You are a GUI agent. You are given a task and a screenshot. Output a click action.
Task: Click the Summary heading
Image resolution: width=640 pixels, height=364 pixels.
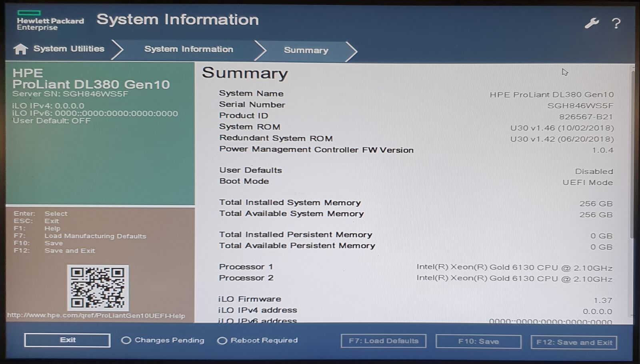[245, 73]
